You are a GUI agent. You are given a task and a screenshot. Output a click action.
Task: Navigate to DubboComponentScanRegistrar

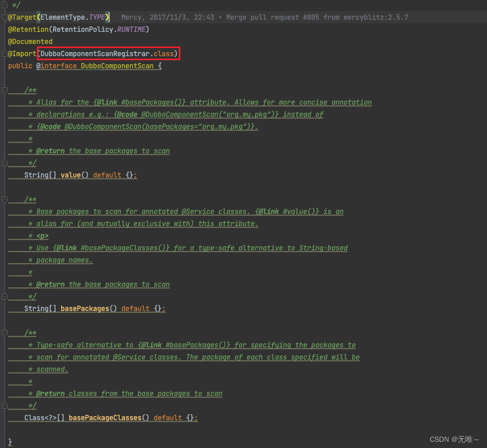click(x=95, y=54)
